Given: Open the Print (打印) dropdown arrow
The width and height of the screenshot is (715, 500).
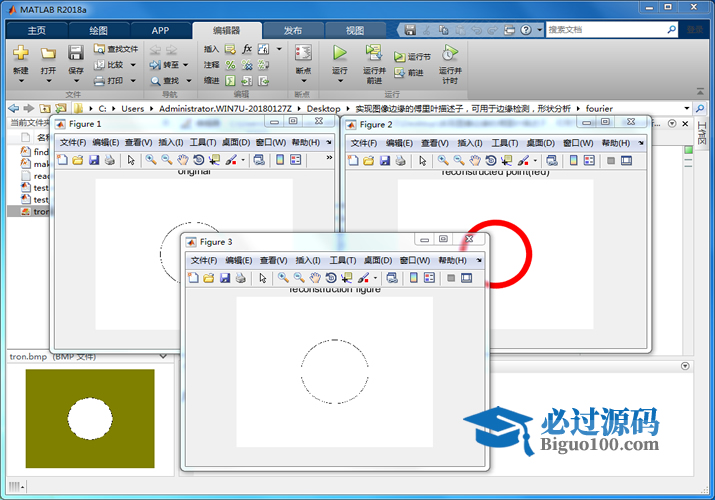Looking at the screenshot, I should [x=133, y=81].
